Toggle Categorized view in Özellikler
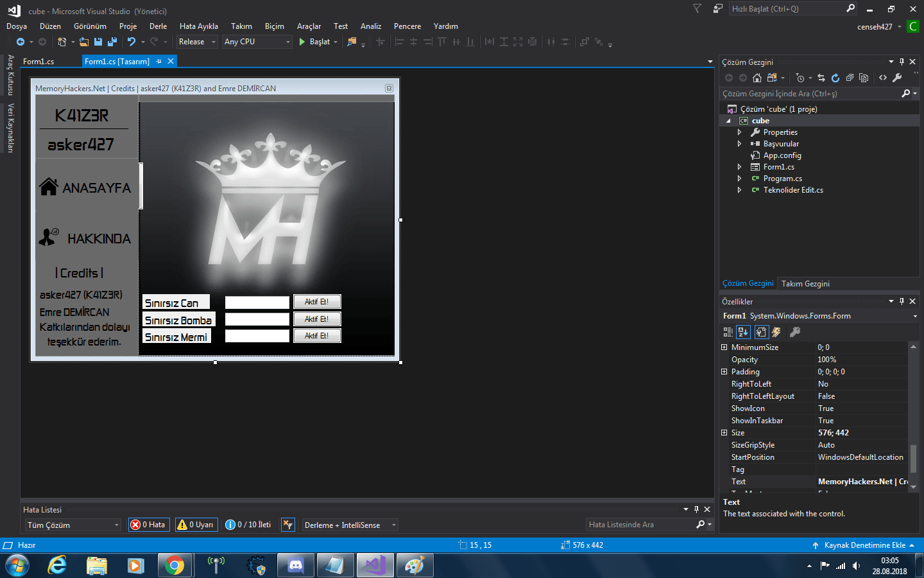This screenshot has height=578, width=924. [728, 332]
